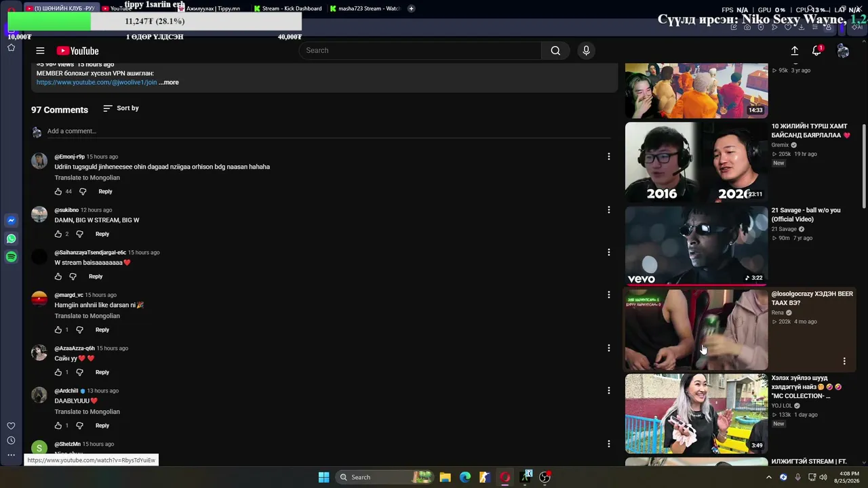Open history clock in the browser sidebar
Image resolution: width=868 pixels, height=488 pixels.
11,441
